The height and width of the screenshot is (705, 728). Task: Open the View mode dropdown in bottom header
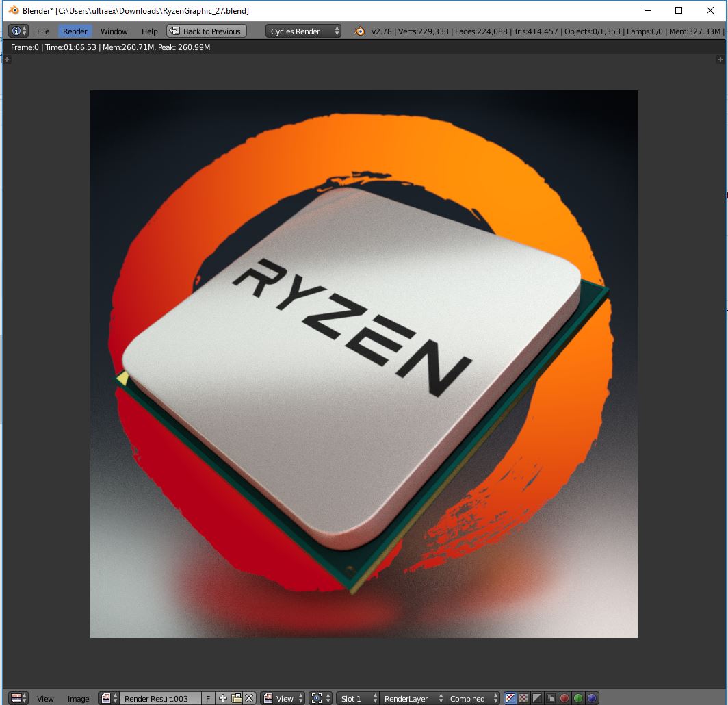[283, 698]
